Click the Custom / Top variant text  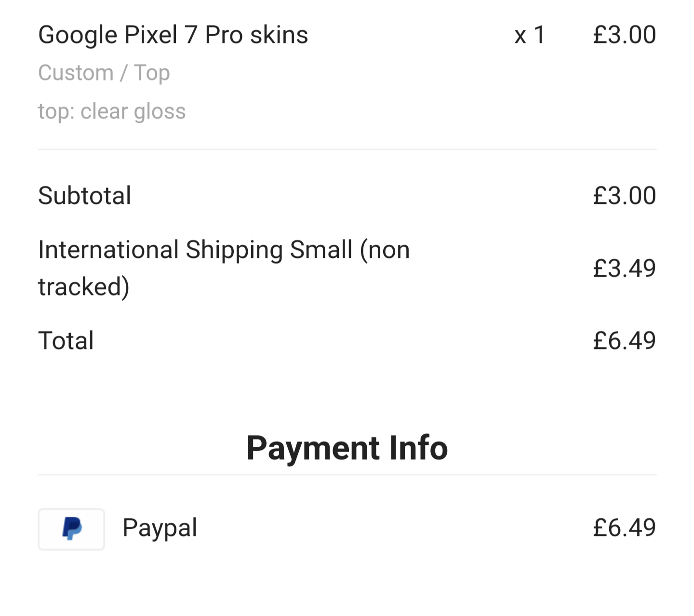click(104, 73)
